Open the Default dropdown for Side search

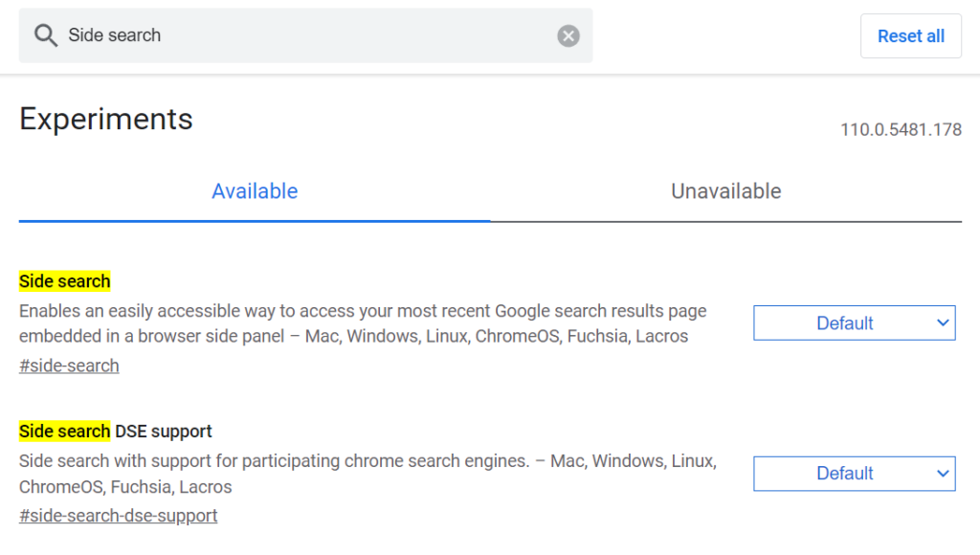pyautogui.click(x=855, y=323)
